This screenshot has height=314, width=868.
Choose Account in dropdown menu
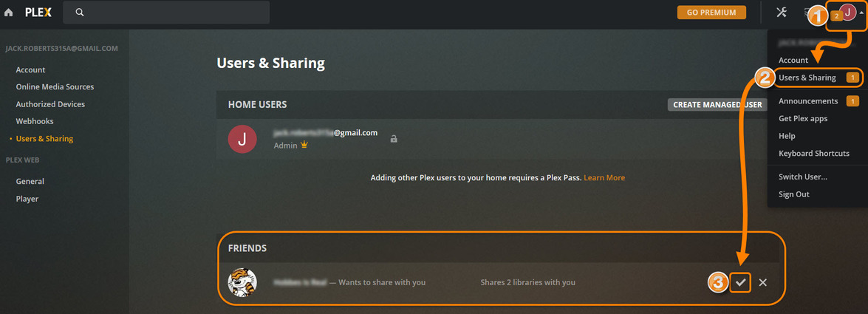click(x=793, y=60)
